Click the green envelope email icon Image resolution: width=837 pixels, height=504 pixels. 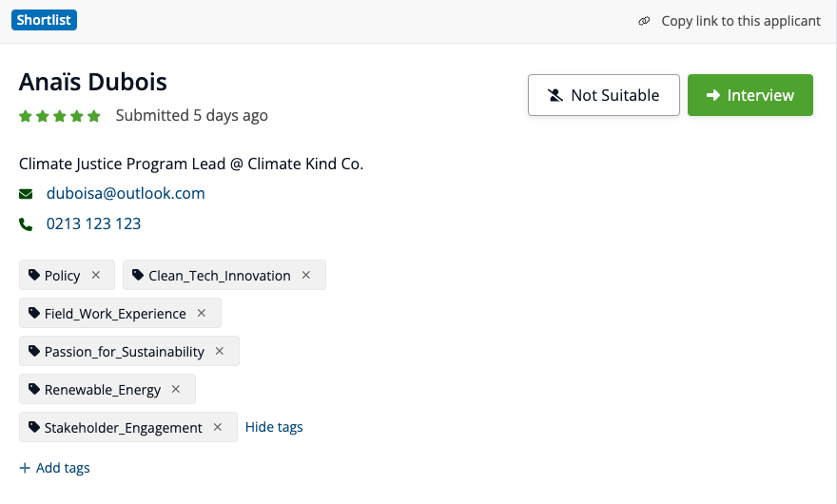point(26,194)
